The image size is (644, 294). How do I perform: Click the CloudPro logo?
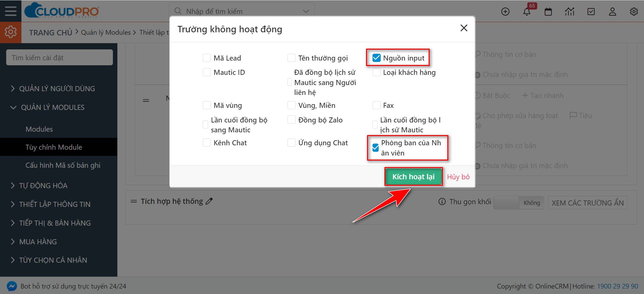click(62, 11)
